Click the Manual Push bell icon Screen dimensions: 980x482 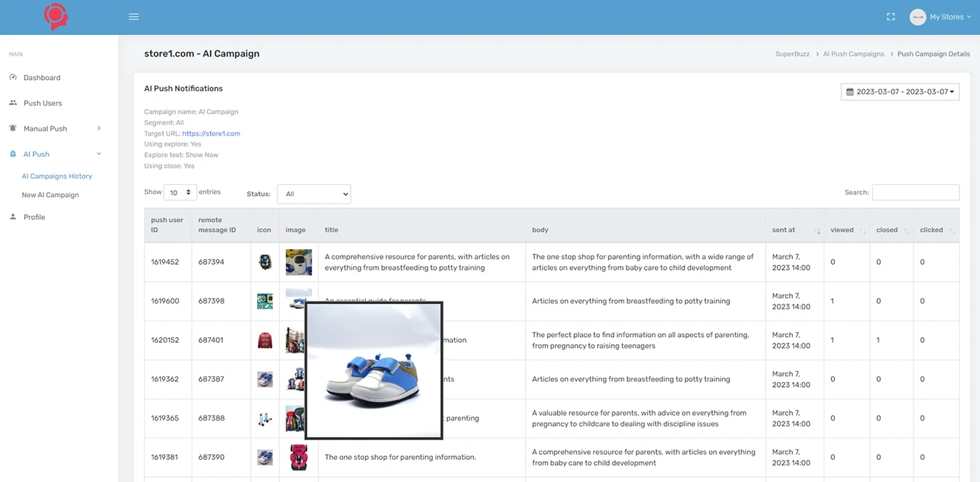coord(13,129)
